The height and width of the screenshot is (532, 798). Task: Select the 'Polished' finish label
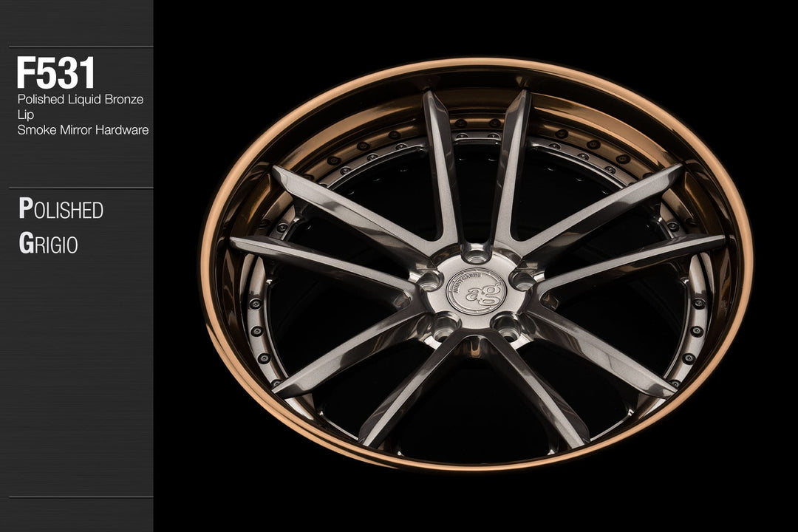pos(61,210)
